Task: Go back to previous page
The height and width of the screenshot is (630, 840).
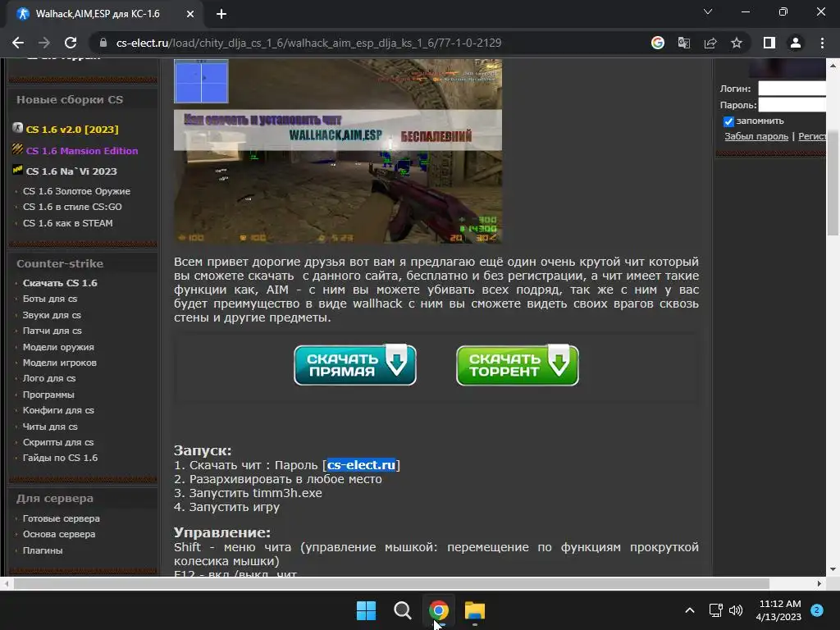Action: 18,43
